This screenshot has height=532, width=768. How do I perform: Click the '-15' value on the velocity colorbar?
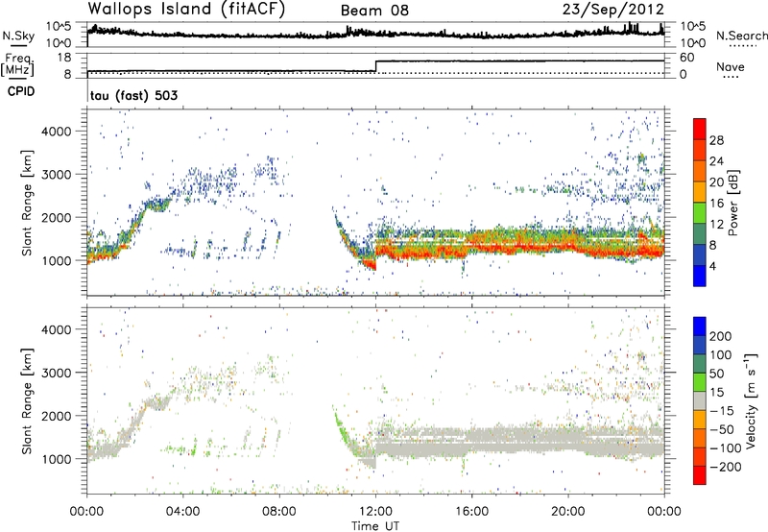(x=722, y=411)
